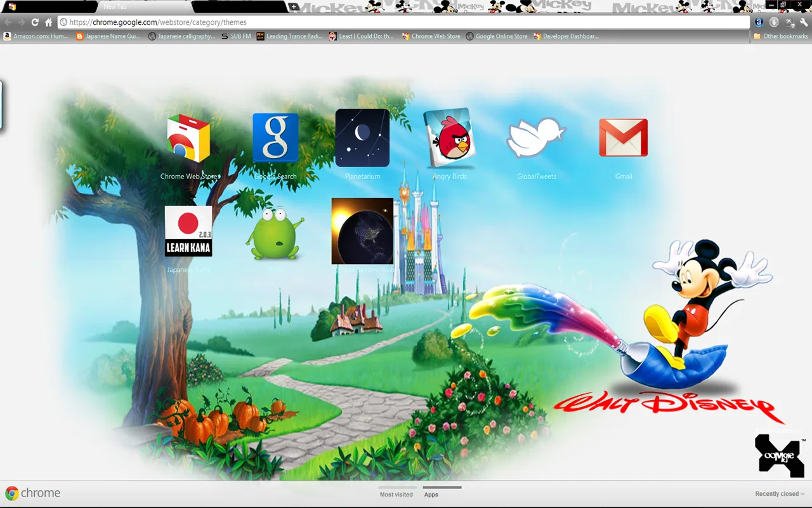Go back to previous page
This screenshot has width=812, height=508.
coord(8,22)
